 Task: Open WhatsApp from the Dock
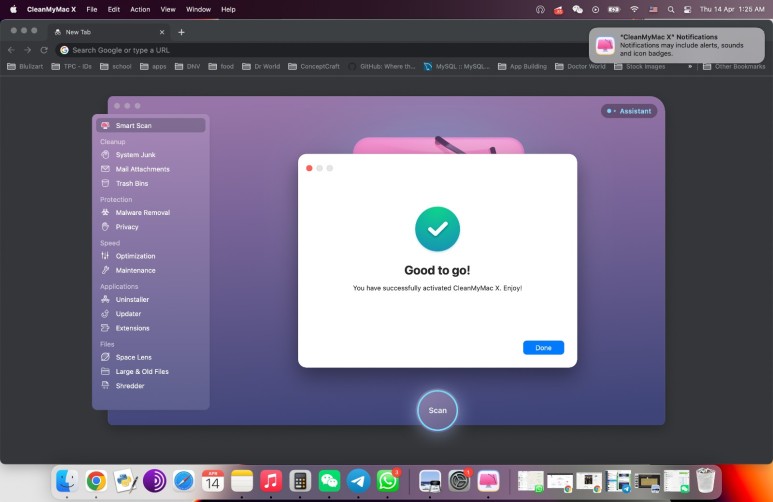387,481
